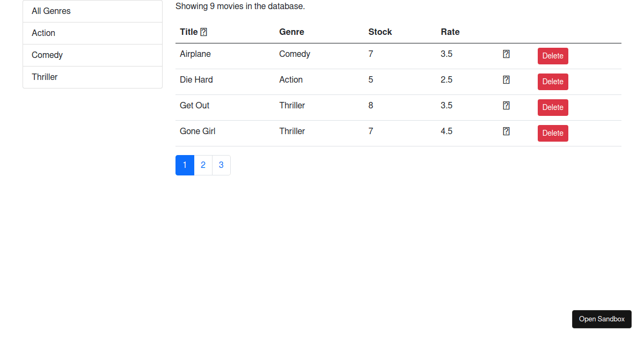
Task: Sort the table by Rate column
Action: (x=450, y=32)
